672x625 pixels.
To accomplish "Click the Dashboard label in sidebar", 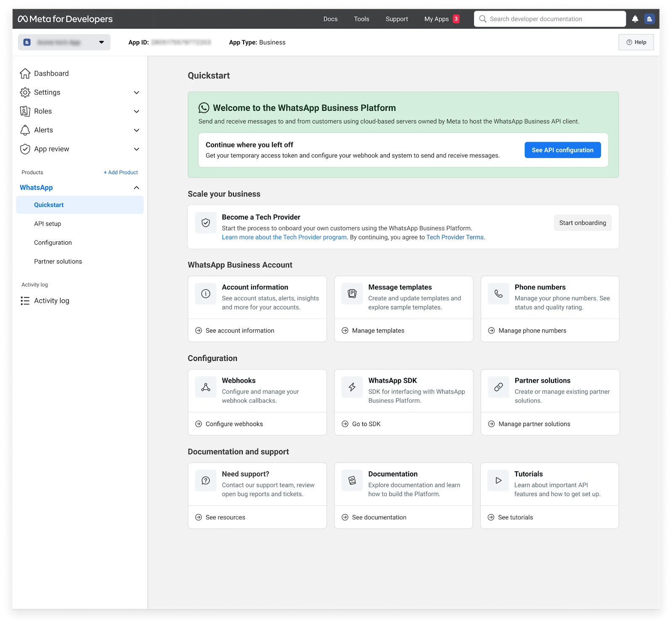I will [x=51, y=73].
